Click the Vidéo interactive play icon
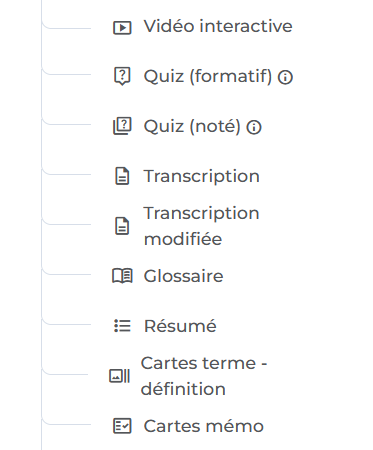Screen dimensions: 373x450 pos(122,28)
